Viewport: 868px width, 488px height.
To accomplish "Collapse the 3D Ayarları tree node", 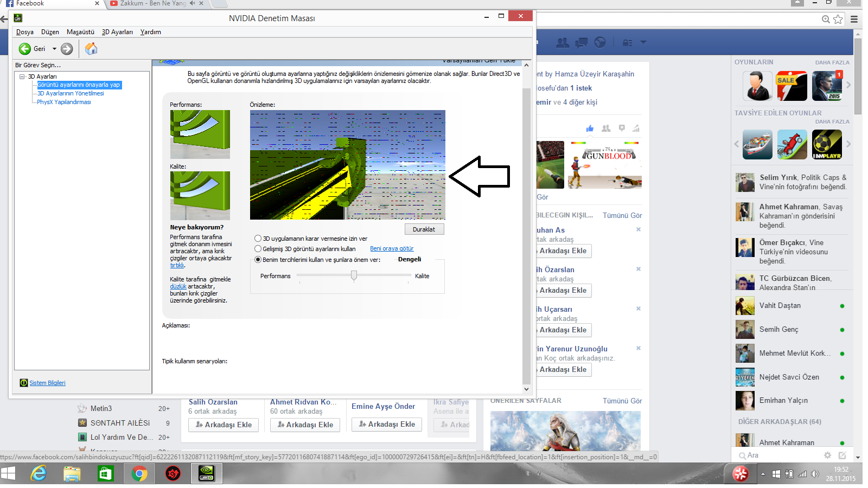I will tap(22, 76).
